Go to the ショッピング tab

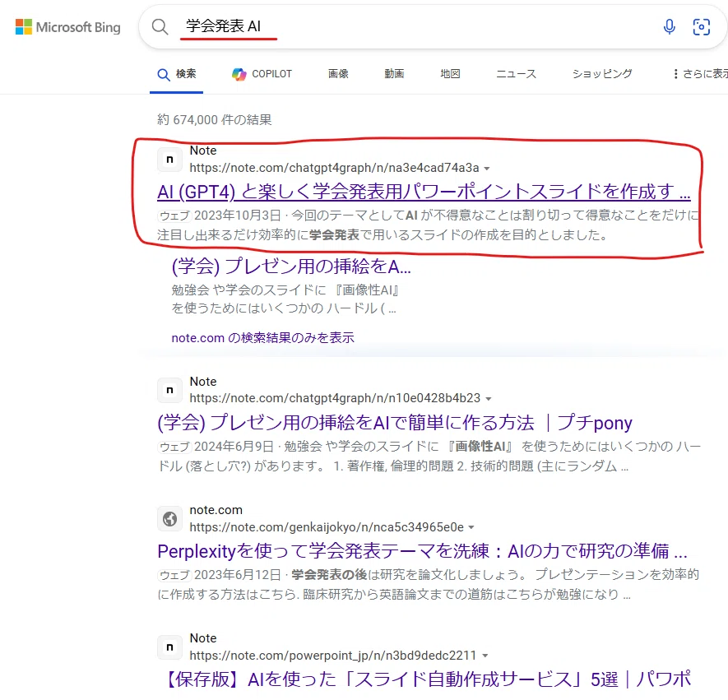[x=602, y=74]
